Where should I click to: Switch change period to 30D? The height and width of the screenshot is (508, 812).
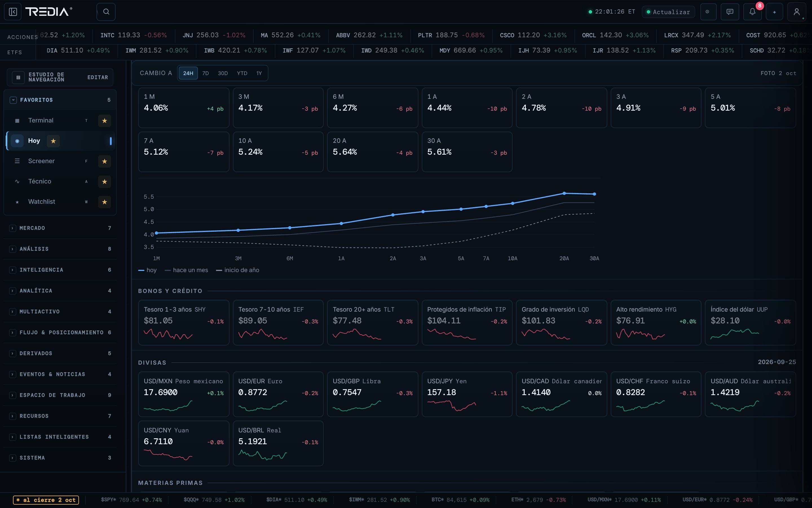click(x=223, y=73)
